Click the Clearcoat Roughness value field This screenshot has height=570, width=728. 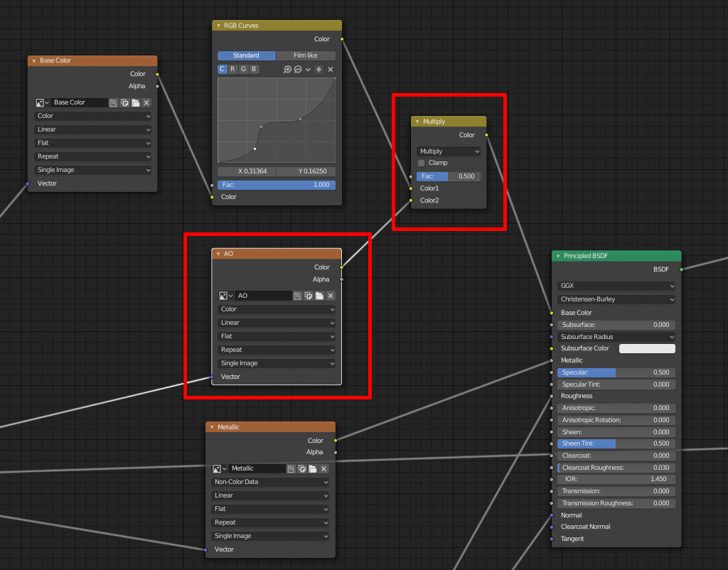(616, 468)
